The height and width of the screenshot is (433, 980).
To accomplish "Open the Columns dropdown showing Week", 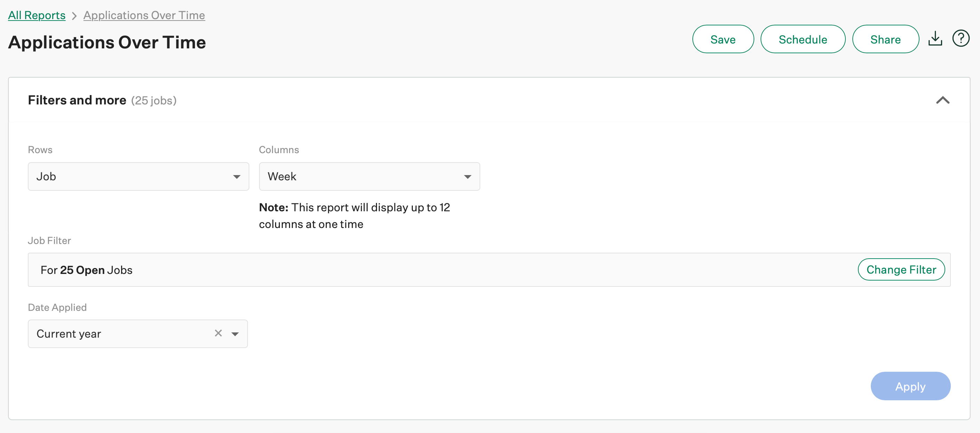I will (x=369, y=176).
